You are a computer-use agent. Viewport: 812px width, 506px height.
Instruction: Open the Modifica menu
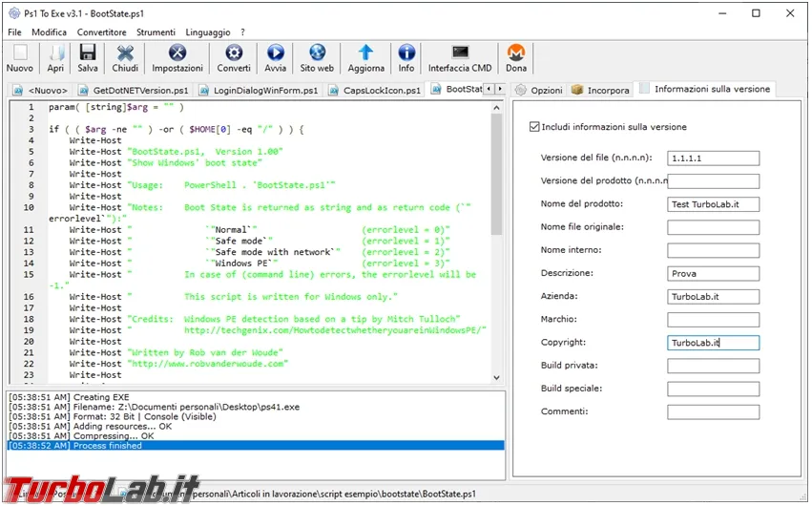(50, 32)
